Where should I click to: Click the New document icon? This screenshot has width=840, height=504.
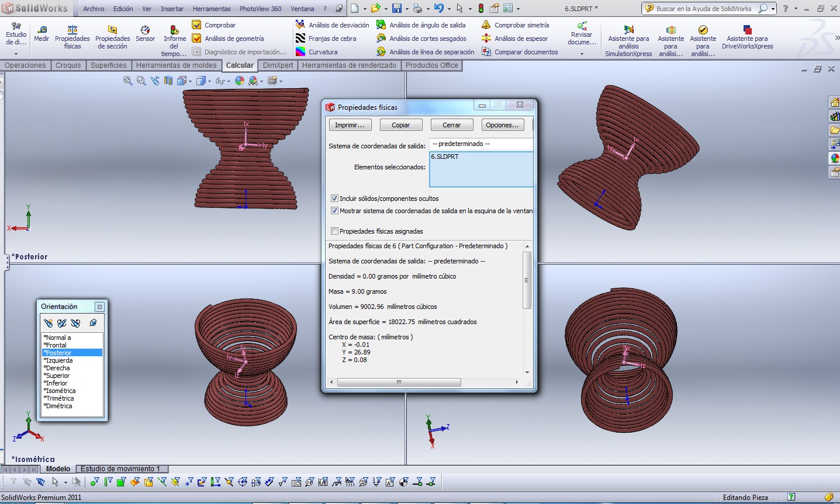[354, 8]
